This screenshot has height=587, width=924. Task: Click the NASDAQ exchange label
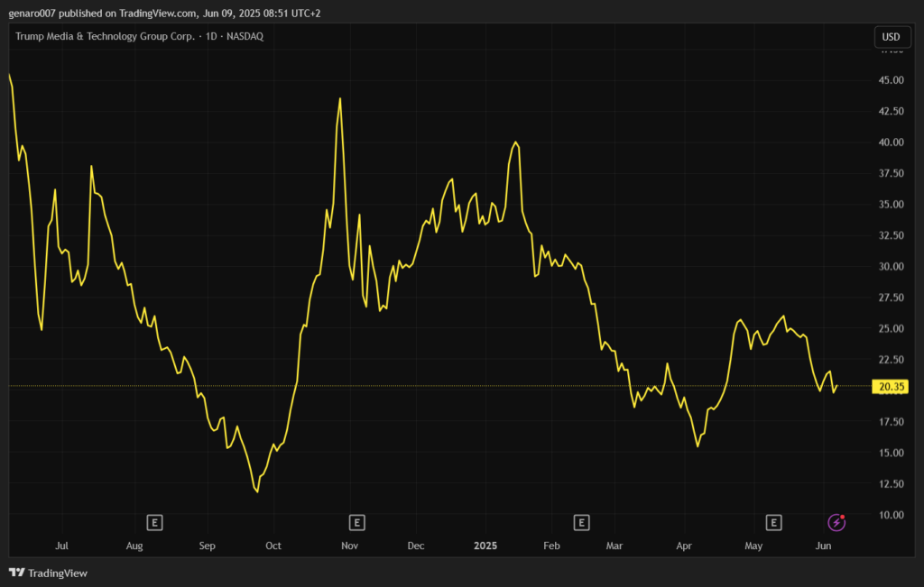coord(245,36)
